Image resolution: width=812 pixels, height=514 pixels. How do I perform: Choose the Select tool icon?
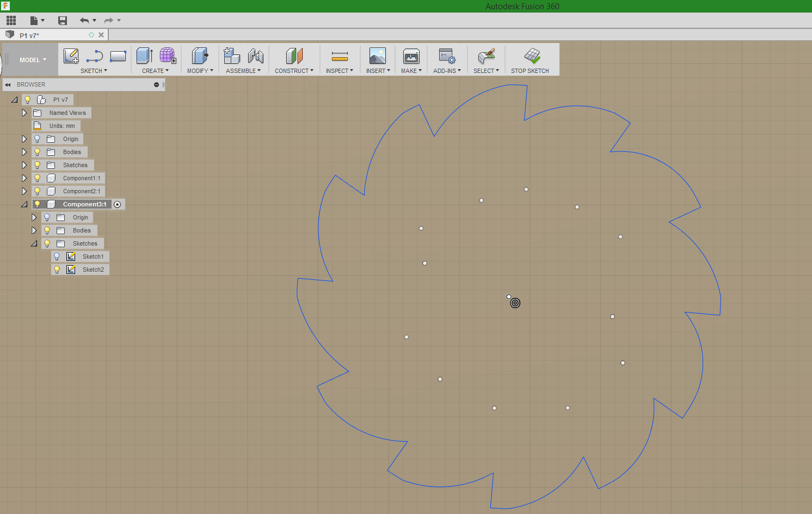(x=486, y=56)
